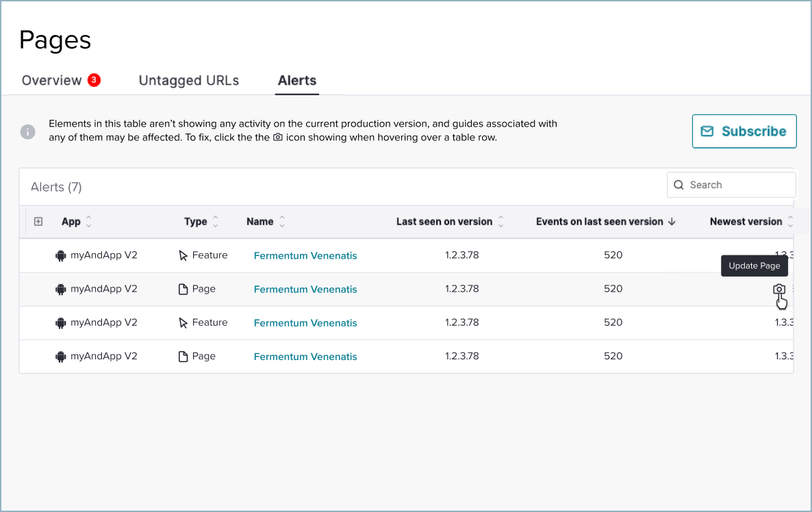Image resolution: width=812 pixels, height=512 pixels.
Task: Open Fermentum Venenatis link in third row
Action: click(x=305, y=322)
